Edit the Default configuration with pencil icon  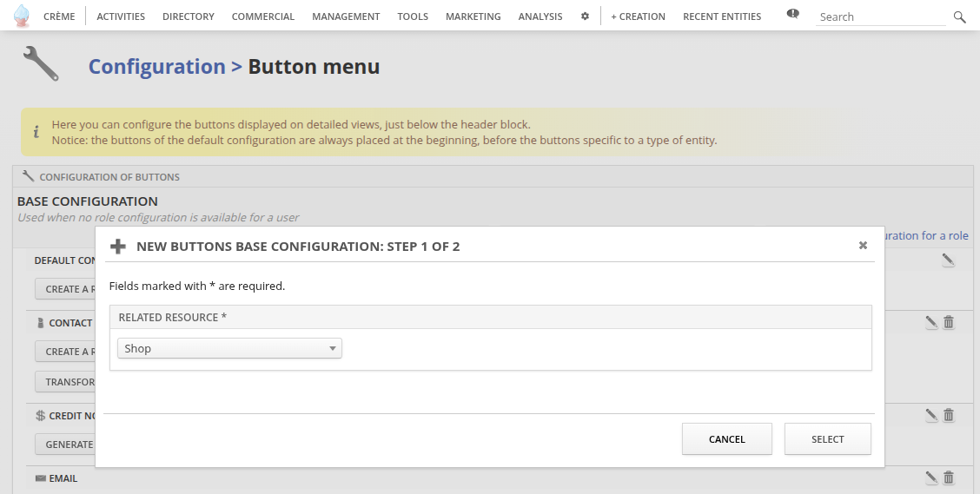948,260
